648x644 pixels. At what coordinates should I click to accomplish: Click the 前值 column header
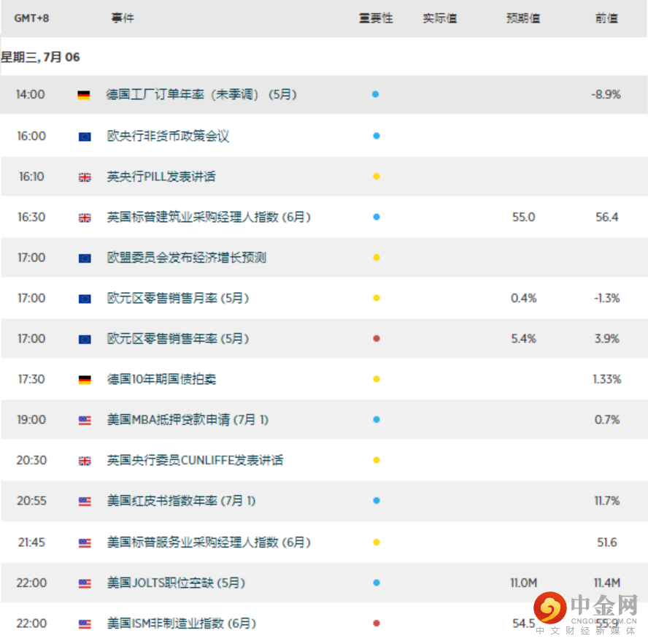pos(606,18)
